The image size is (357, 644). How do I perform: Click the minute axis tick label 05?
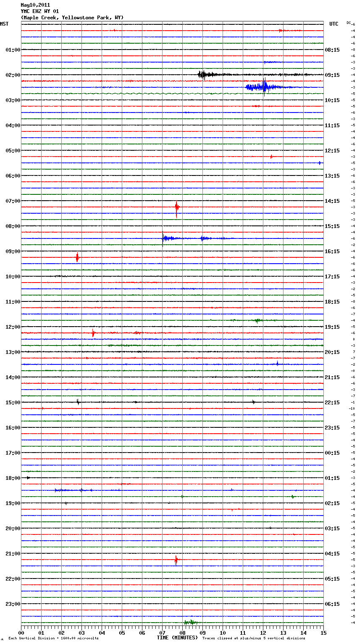pyautogui.click(x=122, y=633)
